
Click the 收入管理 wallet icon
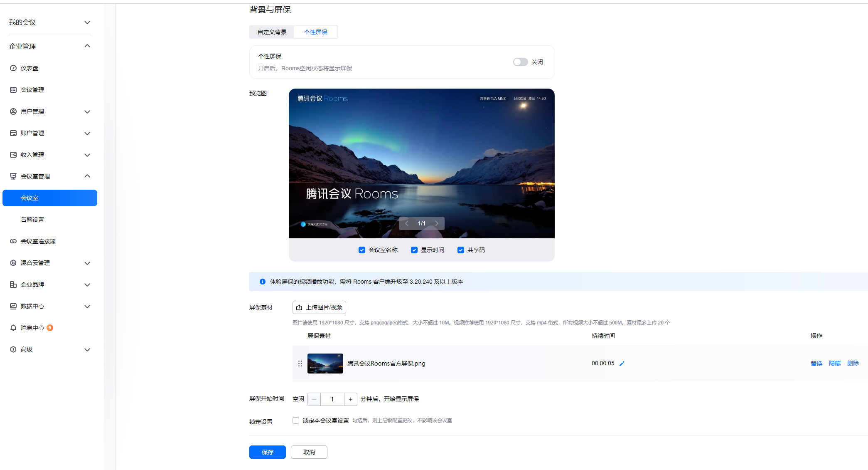pyautogui.click(x=13, y=155)
